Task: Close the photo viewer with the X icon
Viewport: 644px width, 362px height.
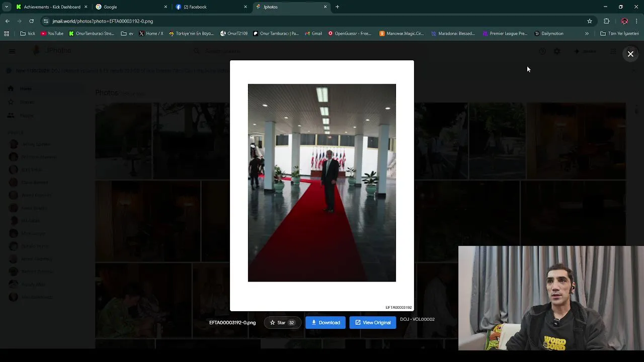Action: point(630,54)
